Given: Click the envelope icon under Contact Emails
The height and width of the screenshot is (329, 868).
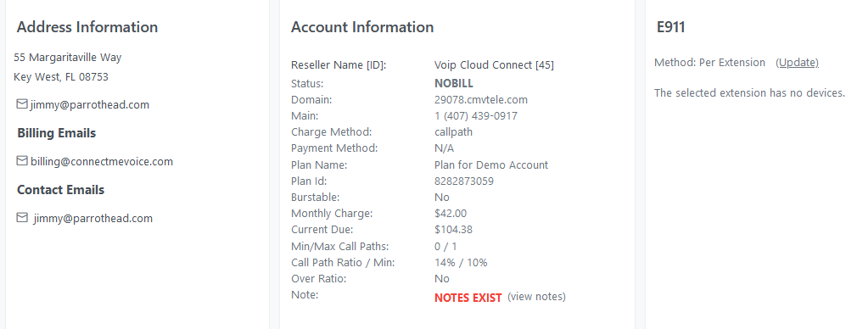Looking at the screenshot, I should 22,217.
